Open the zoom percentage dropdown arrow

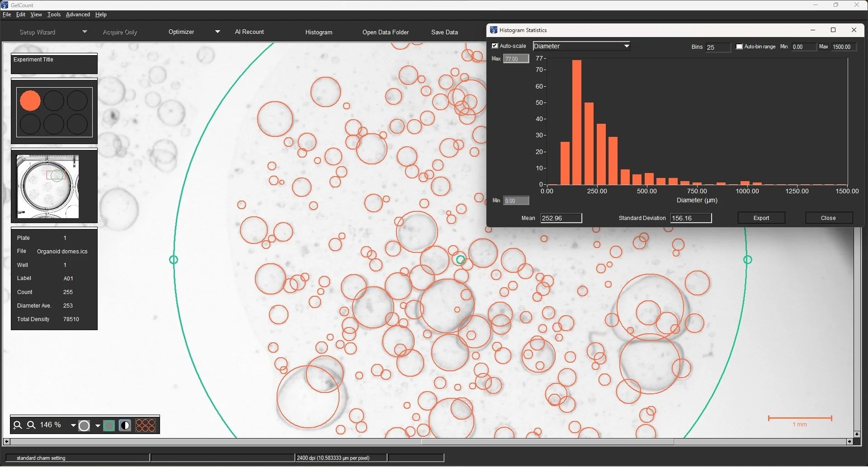tap(73, 425)
